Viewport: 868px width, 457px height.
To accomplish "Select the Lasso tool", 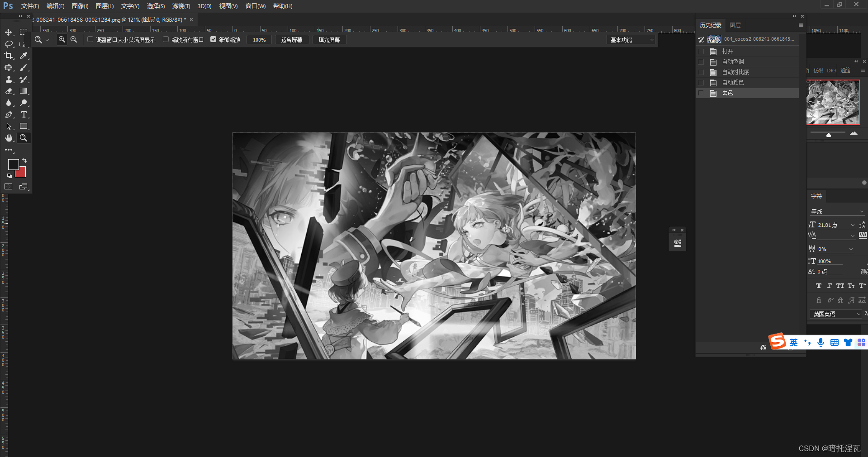I will pyautogui.click(x=9, y=44).
